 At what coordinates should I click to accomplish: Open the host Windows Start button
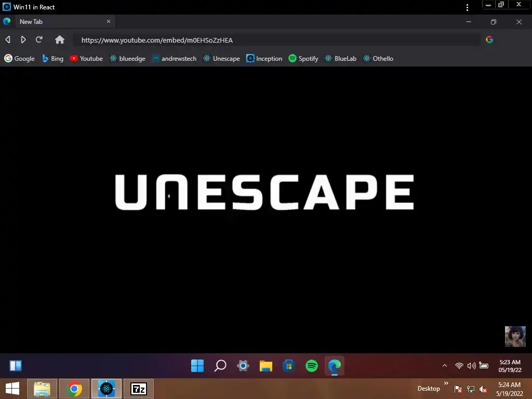click(x=12, y=389)
